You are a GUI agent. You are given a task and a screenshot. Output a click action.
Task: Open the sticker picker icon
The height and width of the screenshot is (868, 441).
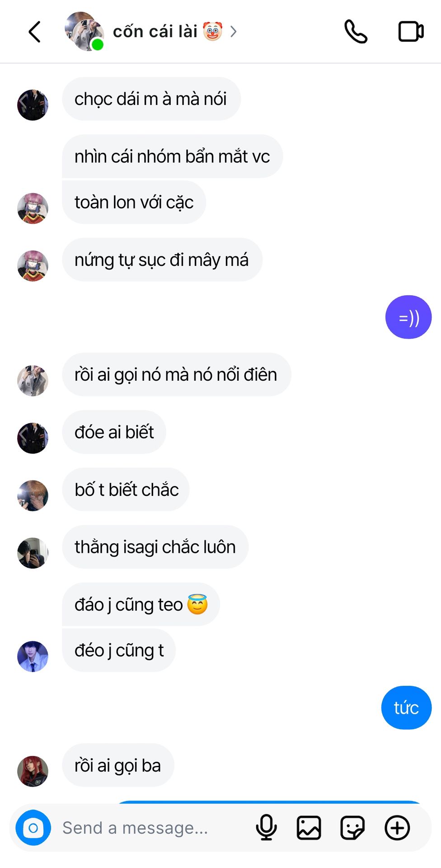coord(352,828)
